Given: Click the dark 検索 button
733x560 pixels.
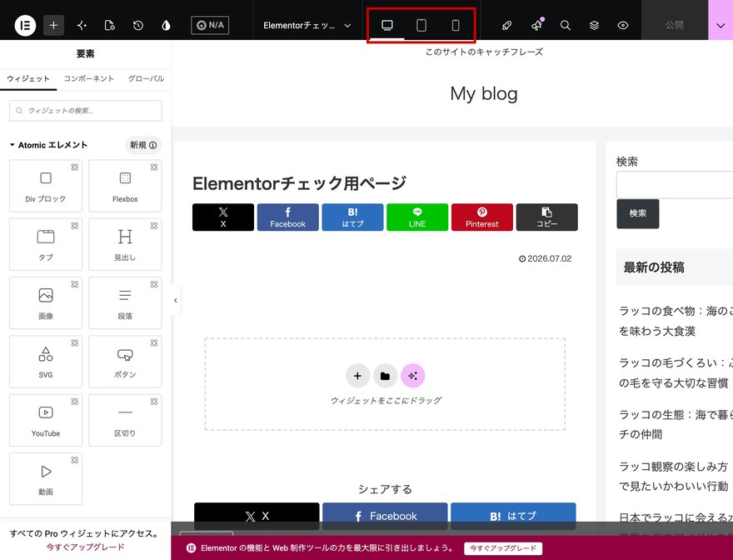Looking at the screenshot, I should click(638, 214).
